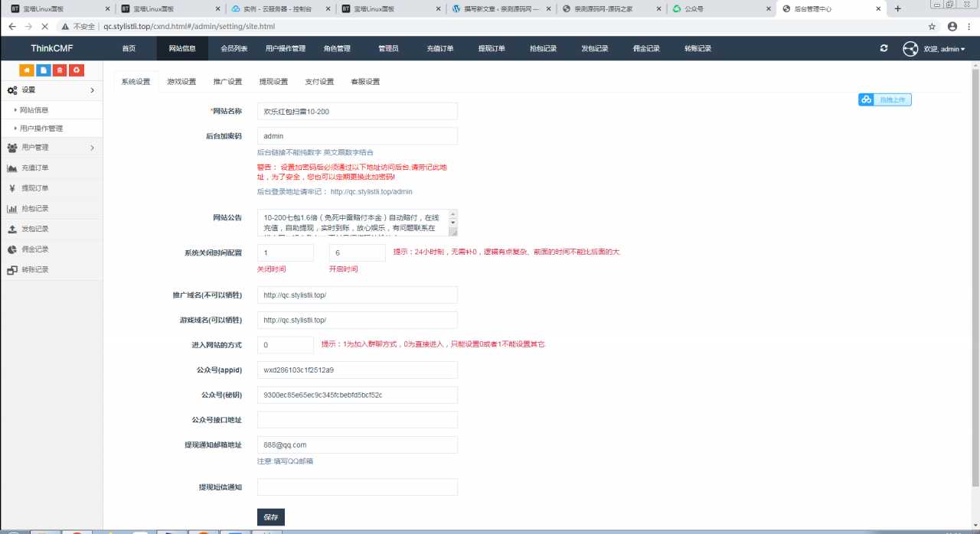
Task: Bookmark this page with the star icon
Action: click(x=932, y=26)
